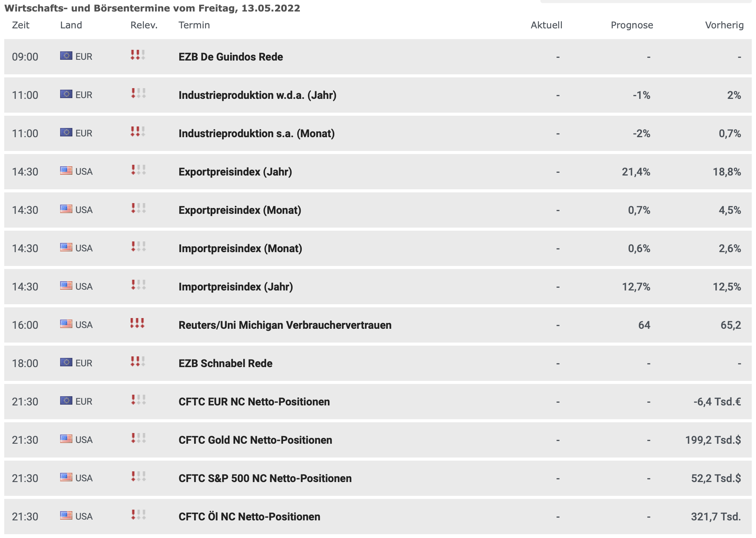756x538 pixels.
Task: Click the 16:00 time cell
Action: (x=25, y=325)
